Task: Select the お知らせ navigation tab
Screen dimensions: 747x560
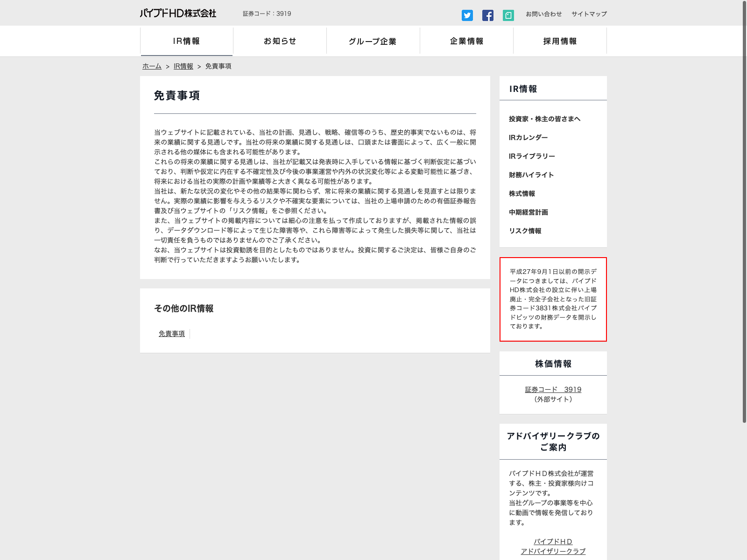Action: coord(280,41)
